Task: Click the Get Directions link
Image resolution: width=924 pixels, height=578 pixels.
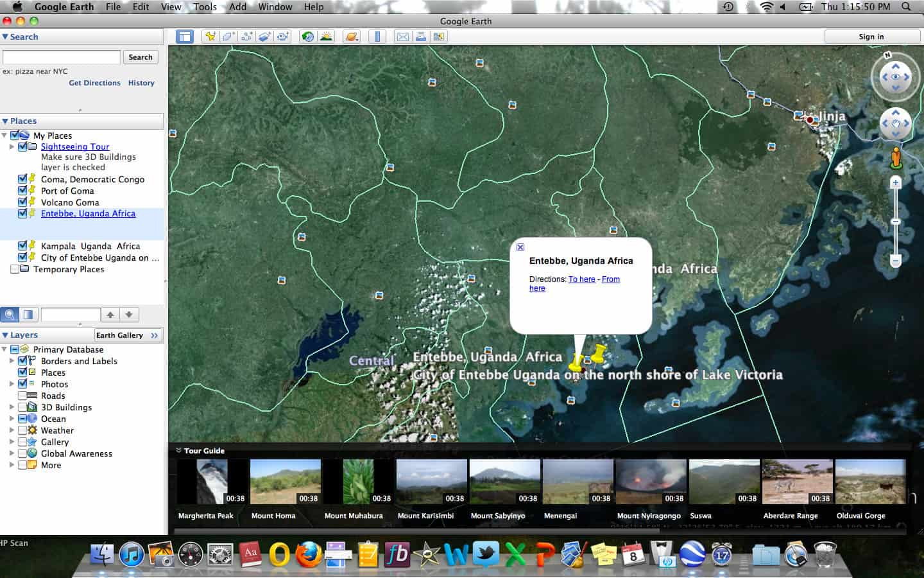Action: click(x=94, y=83)
